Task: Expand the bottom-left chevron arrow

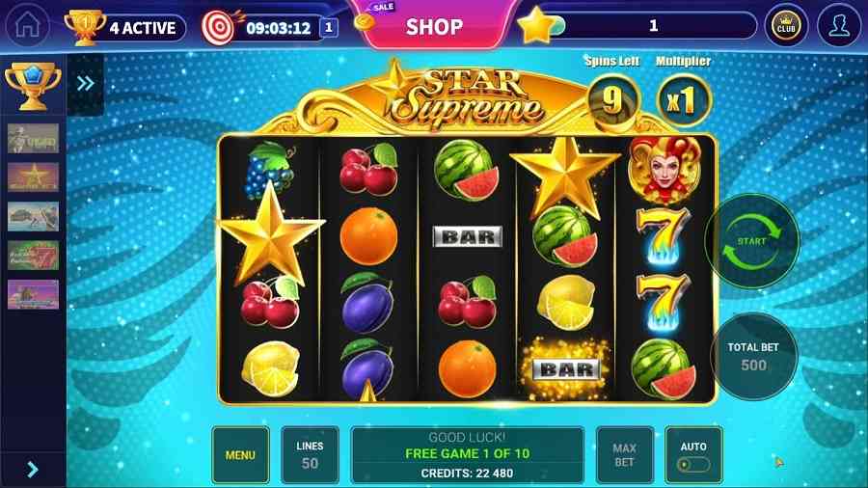Action: tap(33, 469)
